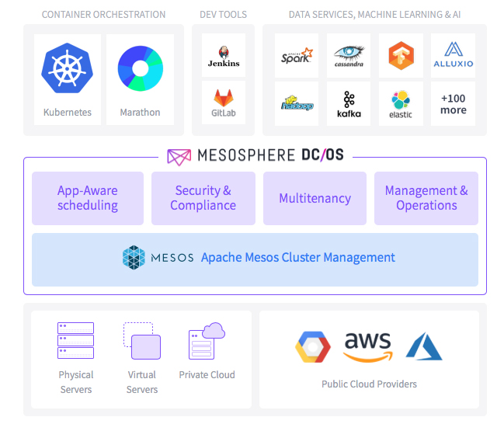Click the Marathon label text
Viewport: 504px width, 424px height.
140,112
